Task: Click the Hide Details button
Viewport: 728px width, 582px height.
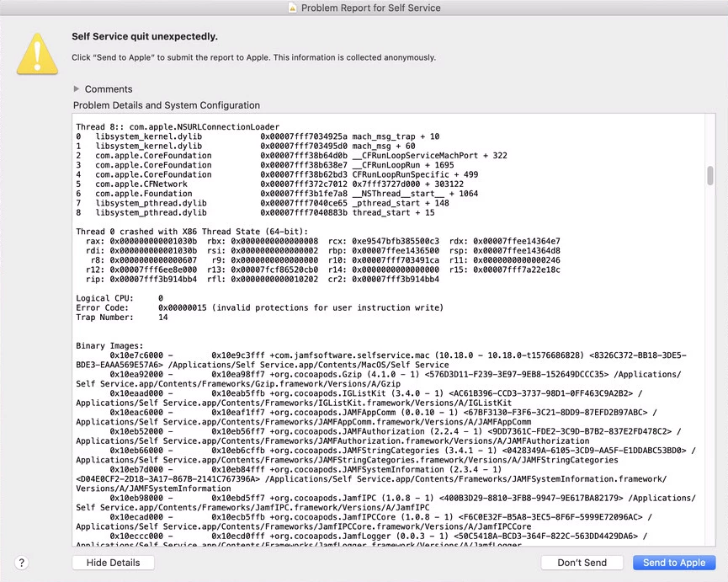Action: (x=114, y=563)
